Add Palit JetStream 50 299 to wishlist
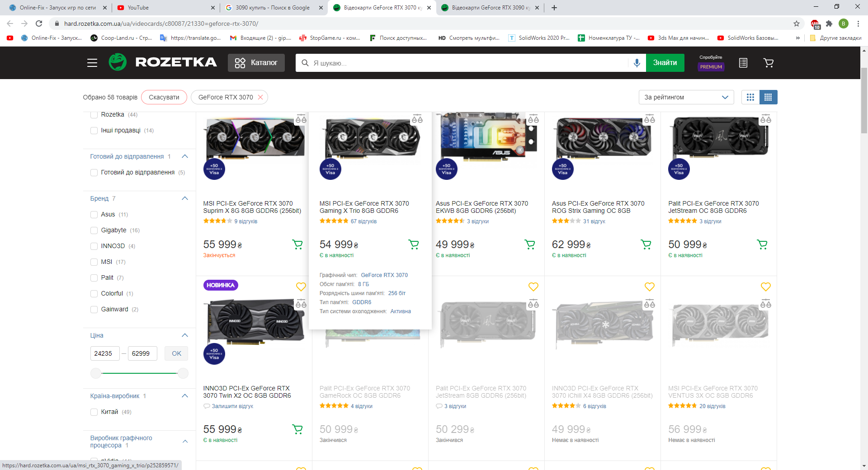Viewport: 868px width, 470px height. pyautogui.click(x=533, y=287)
